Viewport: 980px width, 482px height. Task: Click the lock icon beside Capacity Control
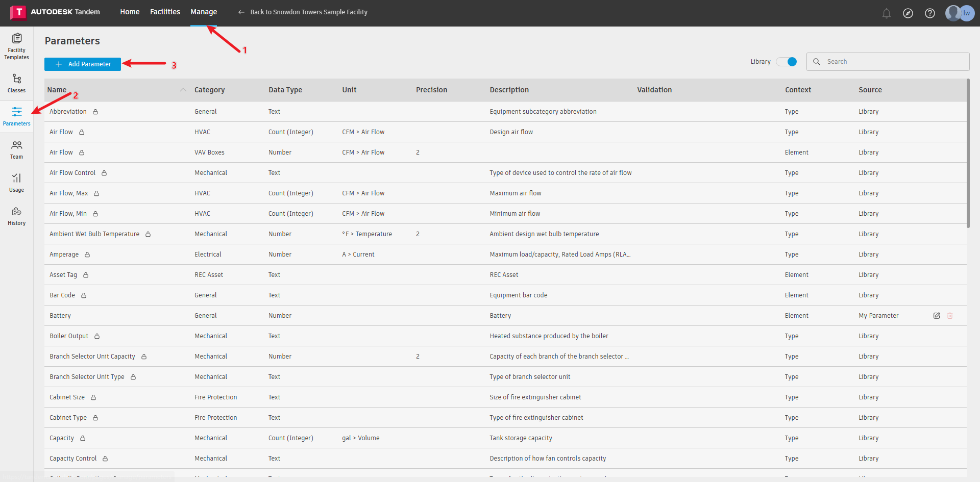click(x=105, y=459)
